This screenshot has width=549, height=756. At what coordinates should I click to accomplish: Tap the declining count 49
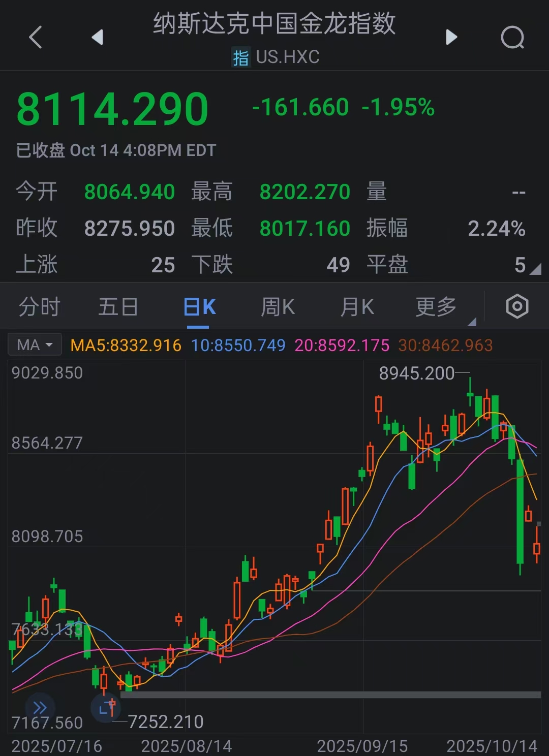[339, 265]
